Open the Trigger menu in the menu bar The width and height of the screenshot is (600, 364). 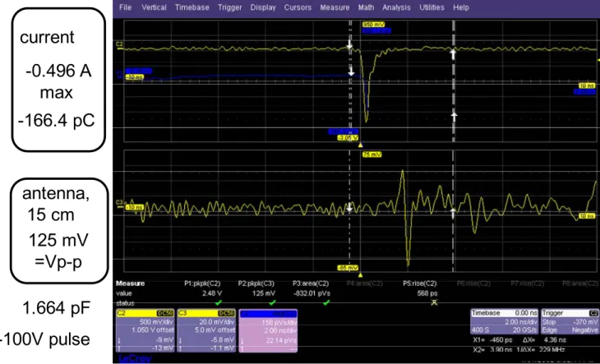230,7
